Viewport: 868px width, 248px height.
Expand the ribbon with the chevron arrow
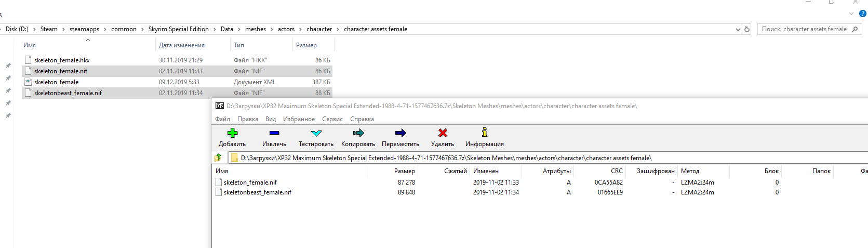[x=851, y=14]
